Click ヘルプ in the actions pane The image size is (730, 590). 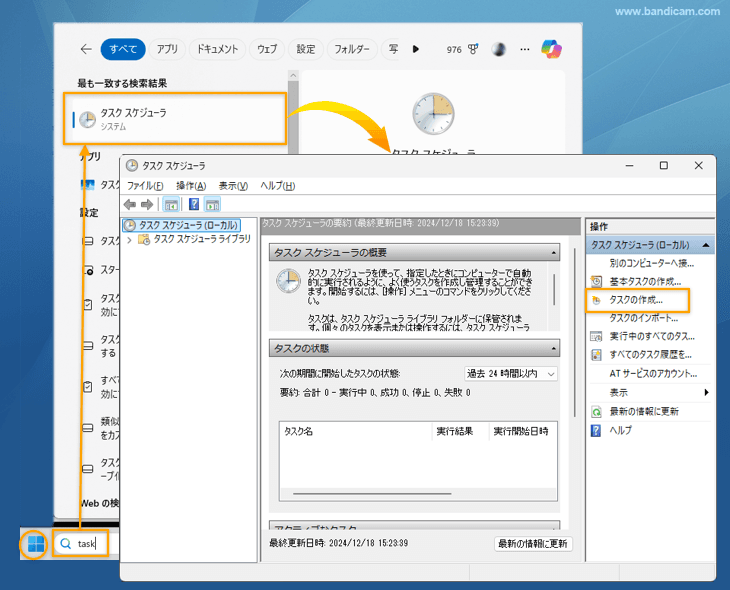621,430
